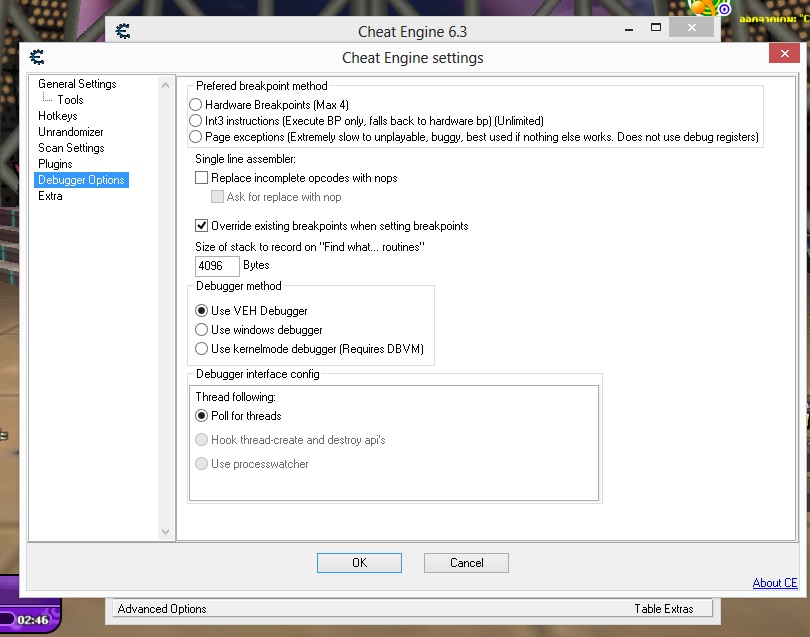
Task: Open Hotkeys settings page
Action: point(58,116)
